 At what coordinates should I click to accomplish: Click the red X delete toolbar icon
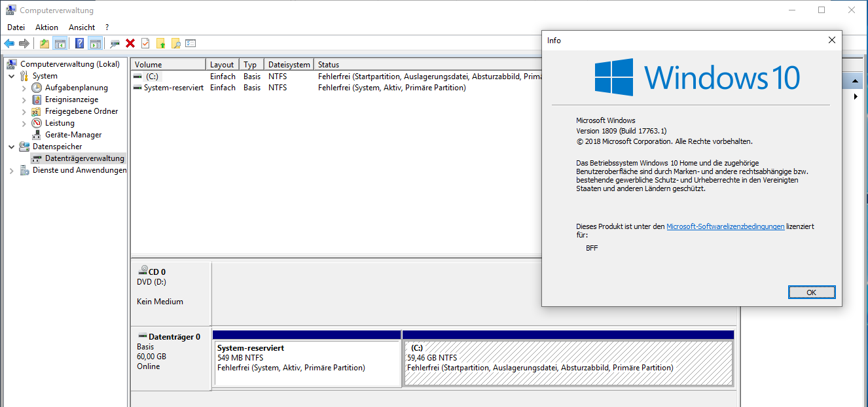point(130,43)
